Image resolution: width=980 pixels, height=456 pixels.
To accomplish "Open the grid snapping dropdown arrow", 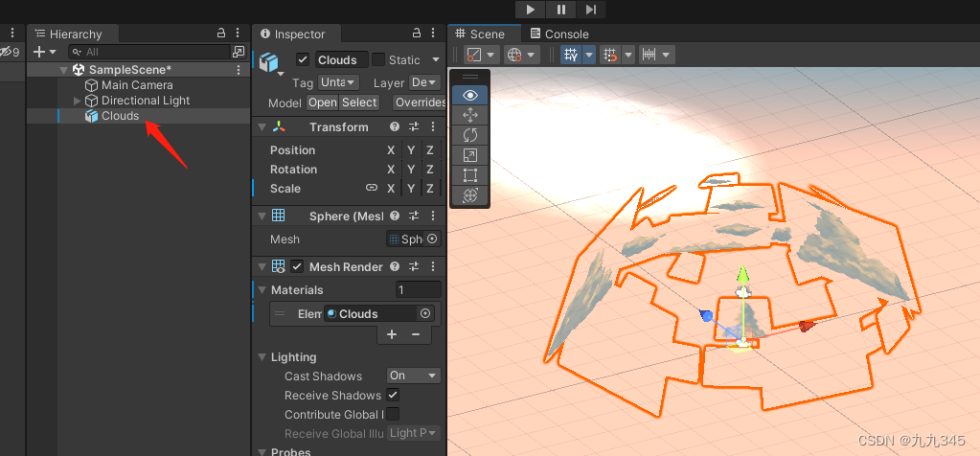I will click(x=589, y=55).
